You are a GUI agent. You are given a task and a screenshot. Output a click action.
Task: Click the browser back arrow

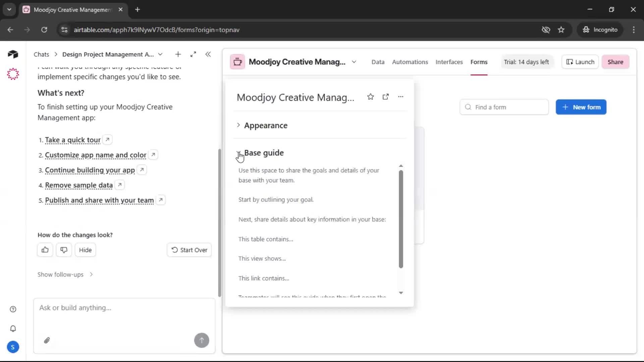click(x=10, y=30)
